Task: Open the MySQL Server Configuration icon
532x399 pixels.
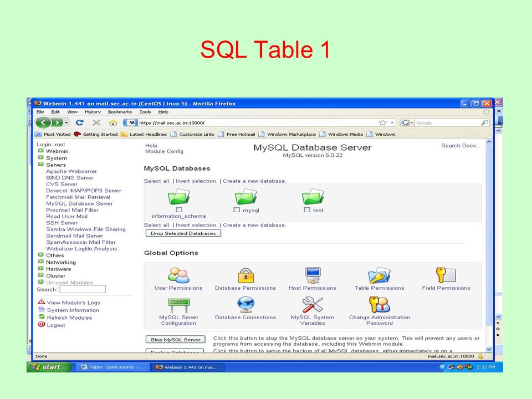Action: click(179, 305)
